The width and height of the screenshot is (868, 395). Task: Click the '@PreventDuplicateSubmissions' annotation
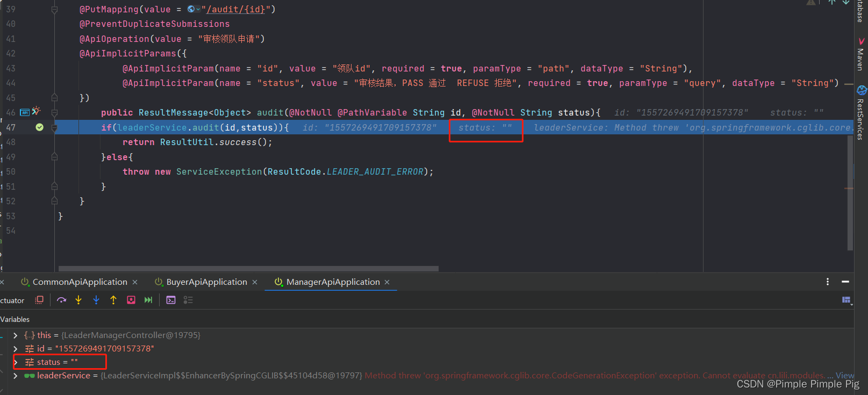point(155,24)
